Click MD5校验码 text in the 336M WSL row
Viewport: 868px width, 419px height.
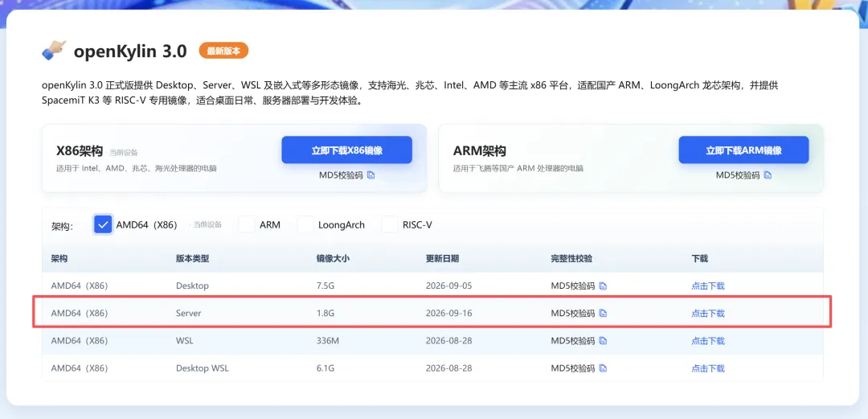(x=573, y=340)
